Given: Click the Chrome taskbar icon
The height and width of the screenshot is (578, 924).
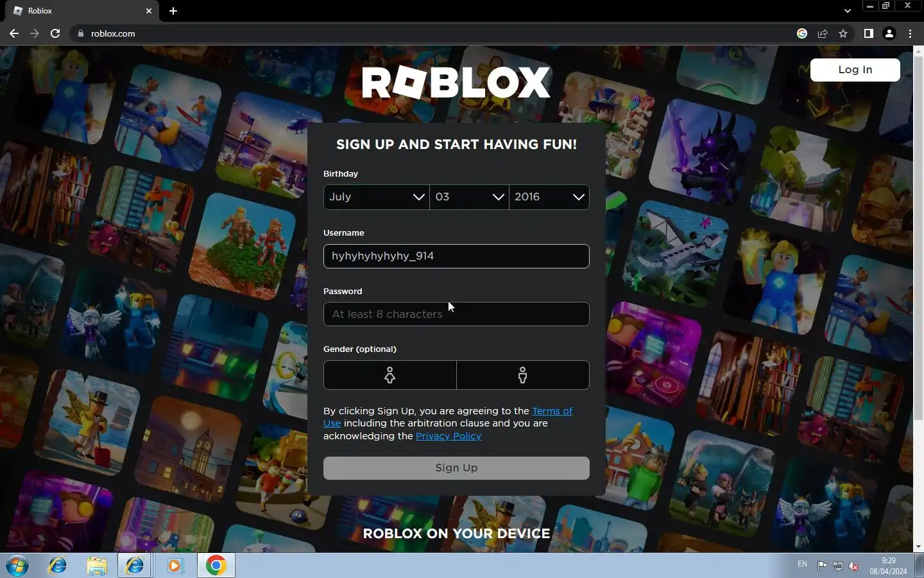Looking at the screenshot, I should [x=216, y=566].
